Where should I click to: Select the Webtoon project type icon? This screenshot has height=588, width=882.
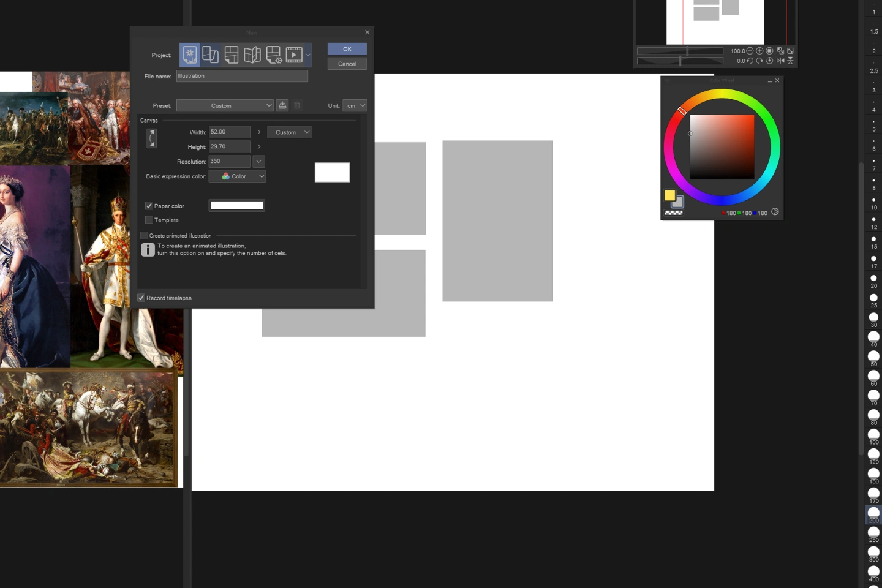(210, 55)
